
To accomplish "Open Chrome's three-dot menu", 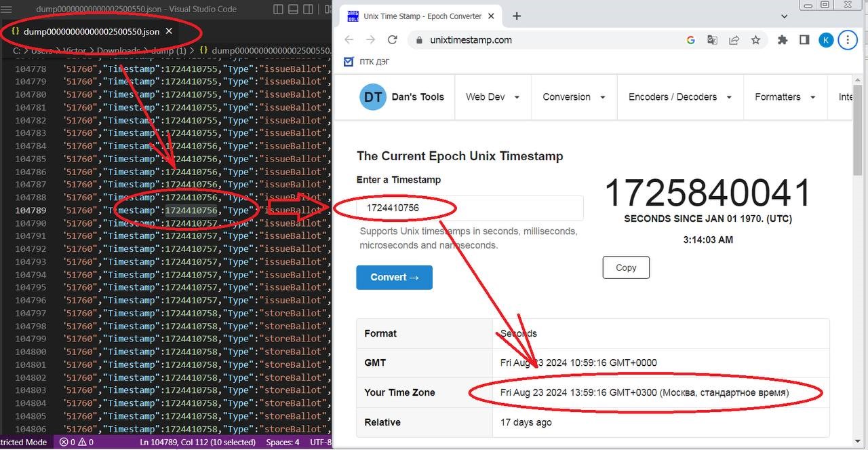I will [x=848, y=40].
